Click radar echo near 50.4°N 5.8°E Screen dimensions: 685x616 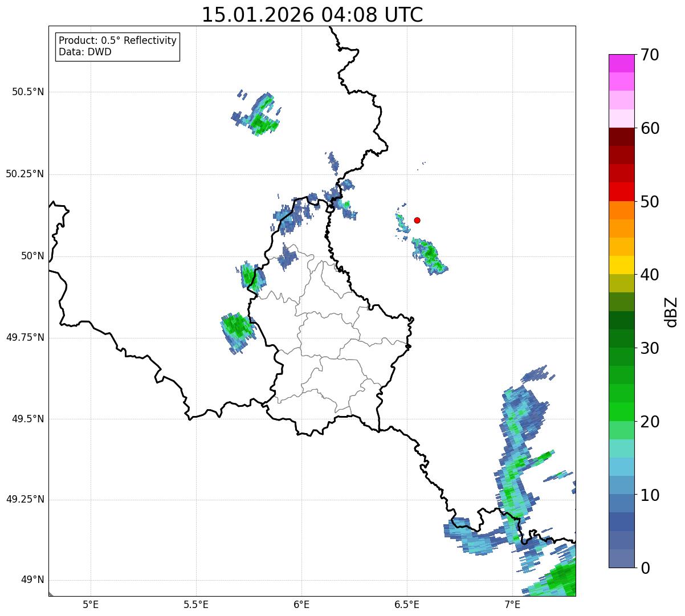pos(259,117)
